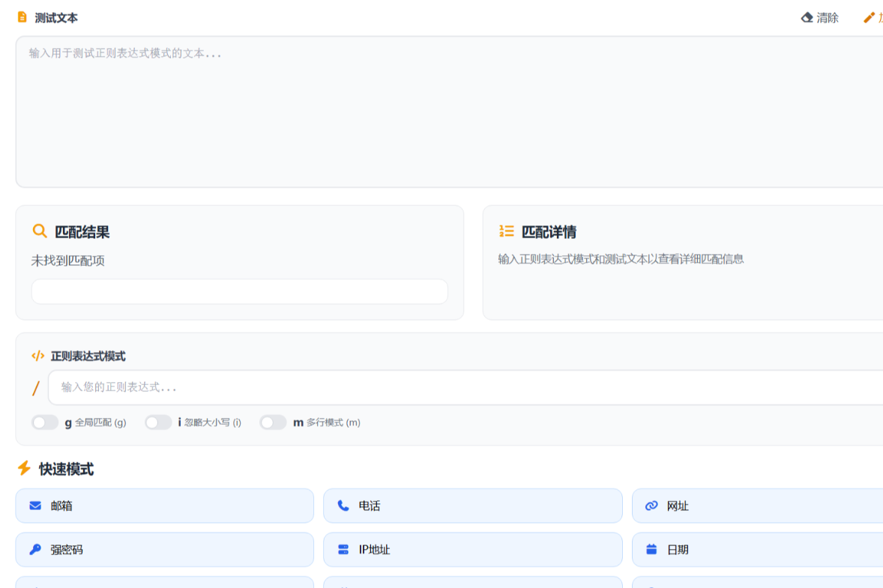Click the key icon on 强密码
883x588 pixels.
point(35,549)
